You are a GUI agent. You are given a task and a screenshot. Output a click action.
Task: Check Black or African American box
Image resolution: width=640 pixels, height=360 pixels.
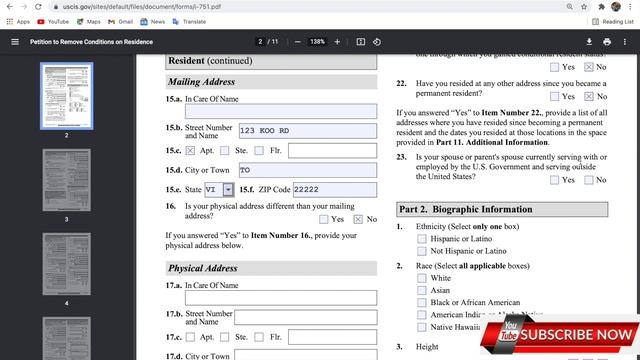(x=422, y=302)
